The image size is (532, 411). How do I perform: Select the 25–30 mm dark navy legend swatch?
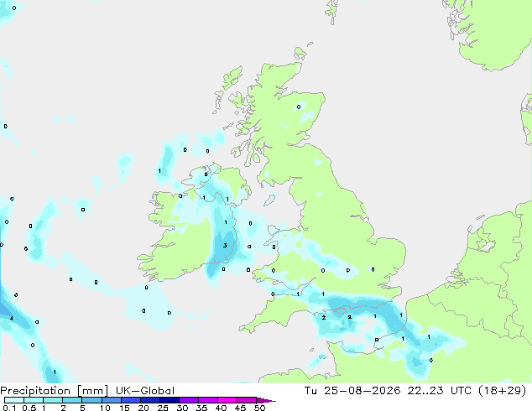[170, 400]
